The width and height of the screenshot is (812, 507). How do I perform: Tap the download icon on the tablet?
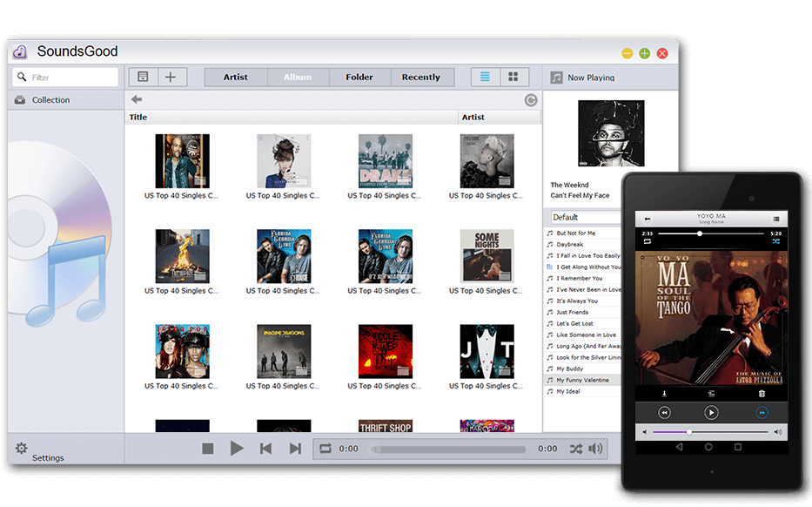click(x=664, y=394)
